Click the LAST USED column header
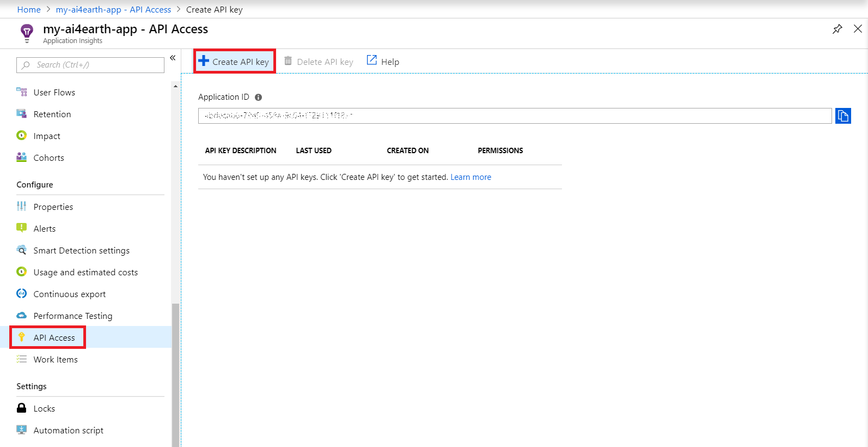 pyautogui.click(x=314, y=150)
